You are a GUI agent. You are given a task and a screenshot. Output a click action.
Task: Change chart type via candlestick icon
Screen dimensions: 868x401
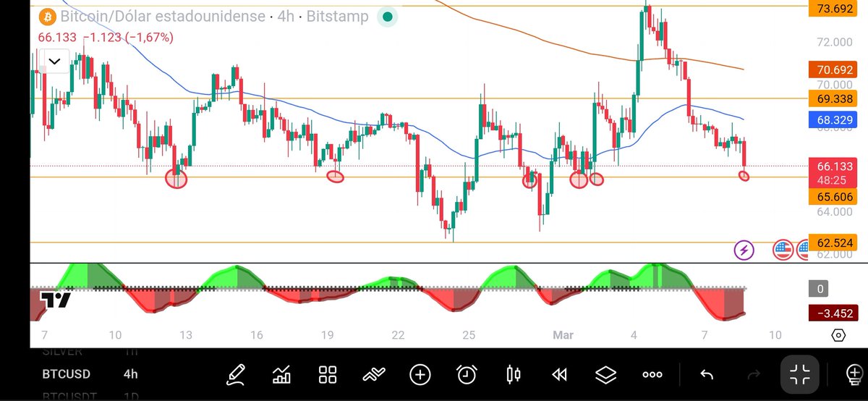click(x=514, y=374)
